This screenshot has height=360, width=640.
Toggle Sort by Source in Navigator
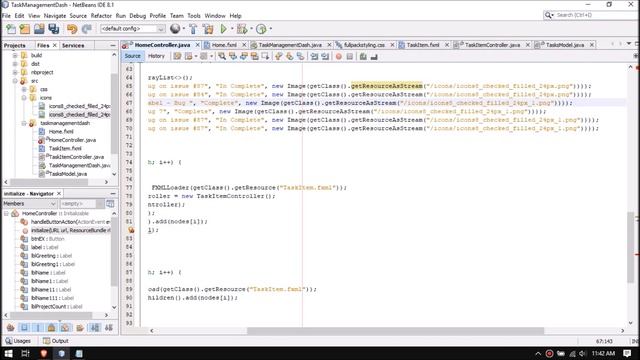(x=109, y=327)
